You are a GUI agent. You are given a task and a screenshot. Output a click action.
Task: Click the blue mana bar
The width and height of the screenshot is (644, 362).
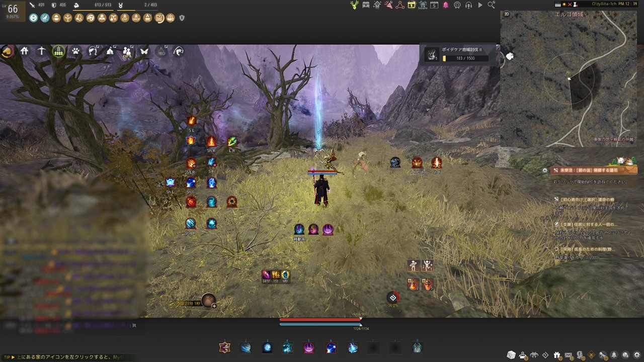point(320,324)
